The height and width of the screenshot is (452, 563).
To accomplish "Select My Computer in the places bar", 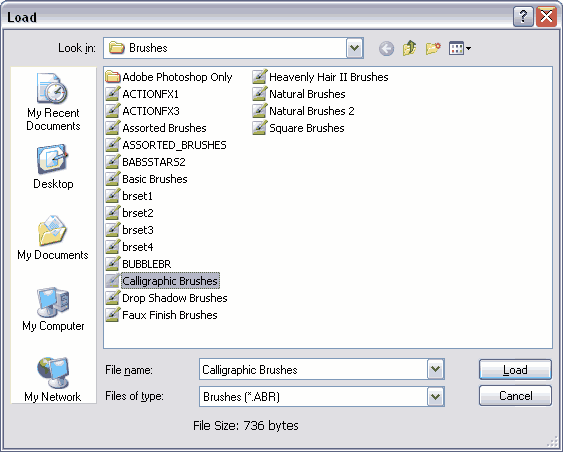I will click(53, 309).
